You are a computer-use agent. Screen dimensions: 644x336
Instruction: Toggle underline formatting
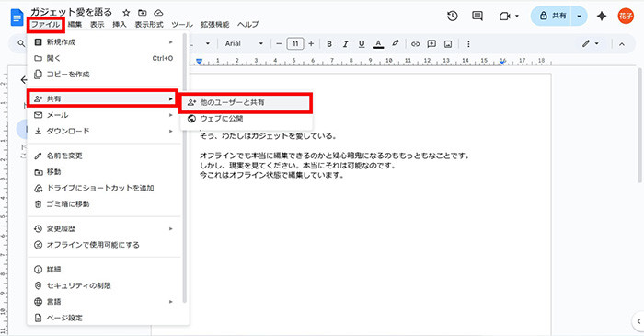(362, 43)
